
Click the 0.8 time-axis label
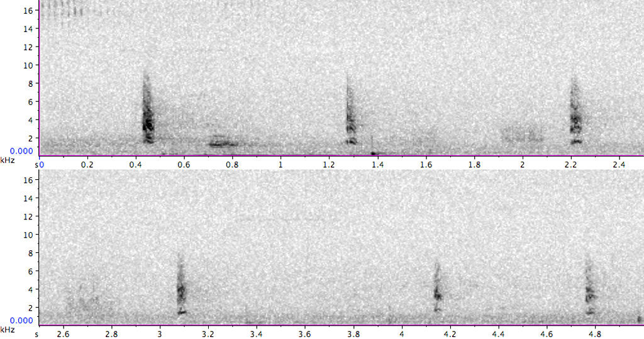[x=232, y=165]
